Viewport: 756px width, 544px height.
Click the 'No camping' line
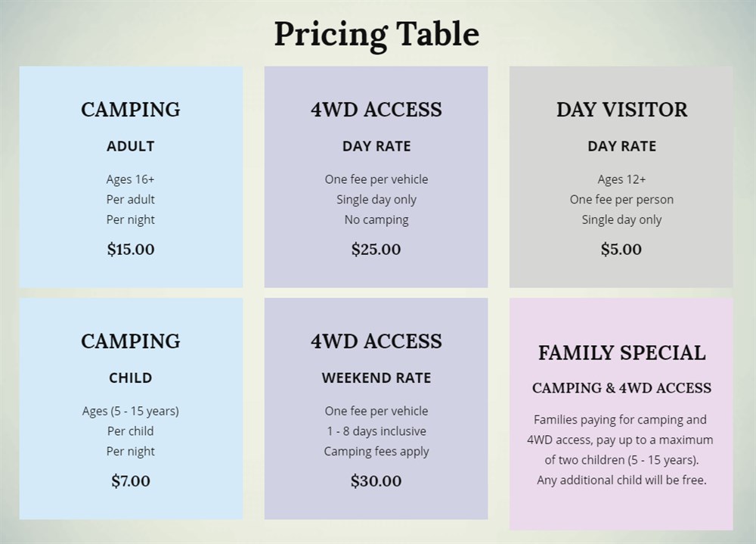coord(376,220)
